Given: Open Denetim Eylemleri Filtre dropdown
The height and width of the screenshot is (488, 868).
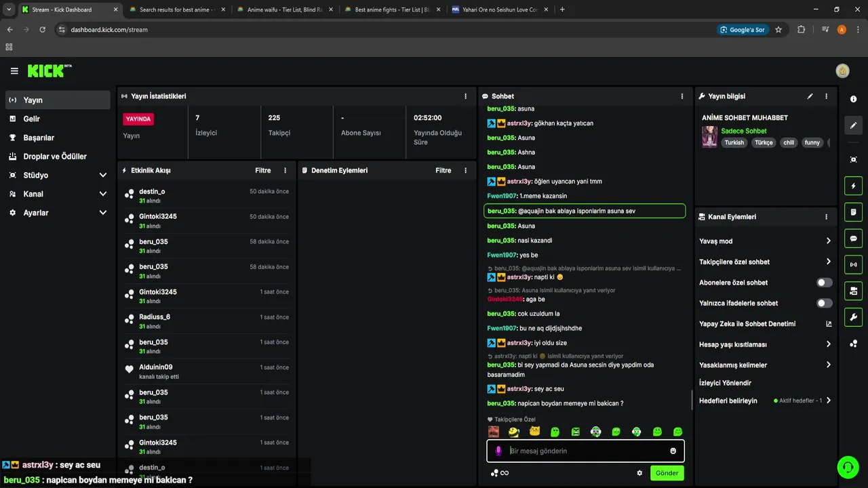Looking at the screenshot, I should pyautogui.click(x=443, y=171).
